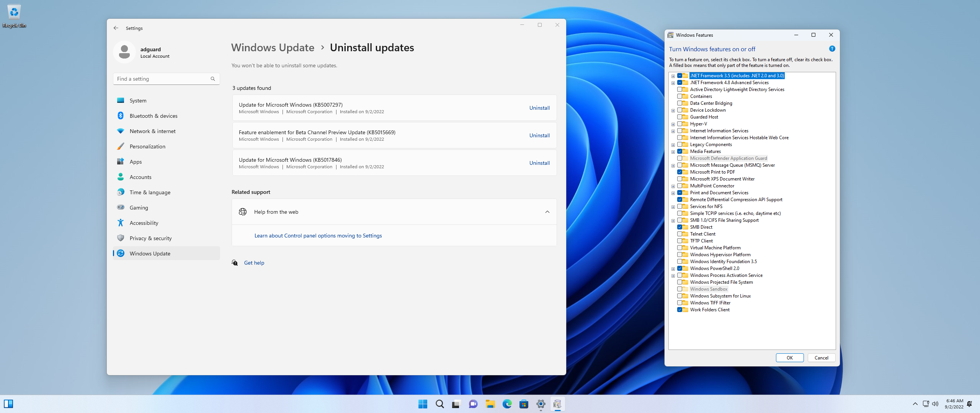
Task: Launch Microsoft Edge from the taskbar
Action: click(x=507, y=404)
